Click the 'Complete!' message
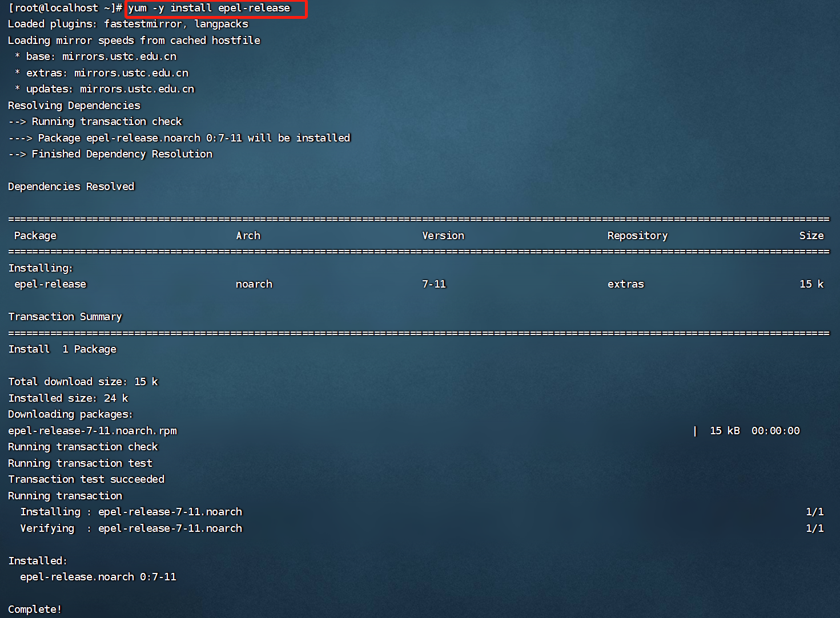 point(35,609)
